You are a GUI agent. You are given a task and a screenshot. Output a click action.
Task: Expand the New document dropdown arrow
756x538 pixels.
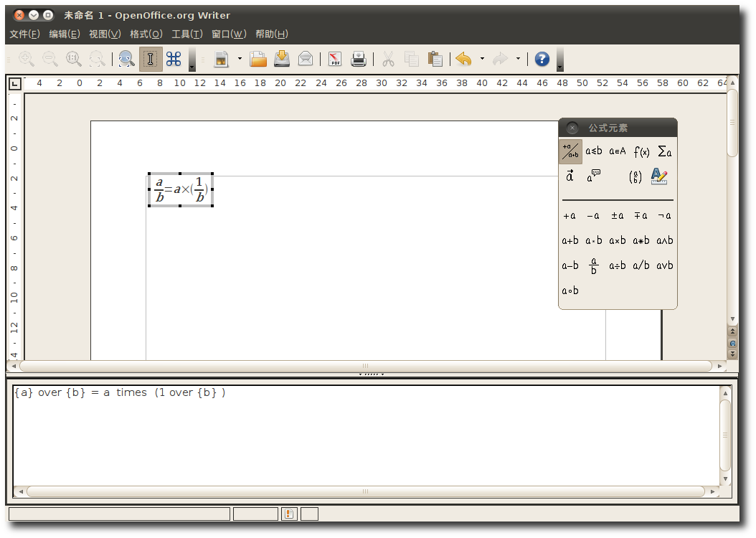click(240, 60)
